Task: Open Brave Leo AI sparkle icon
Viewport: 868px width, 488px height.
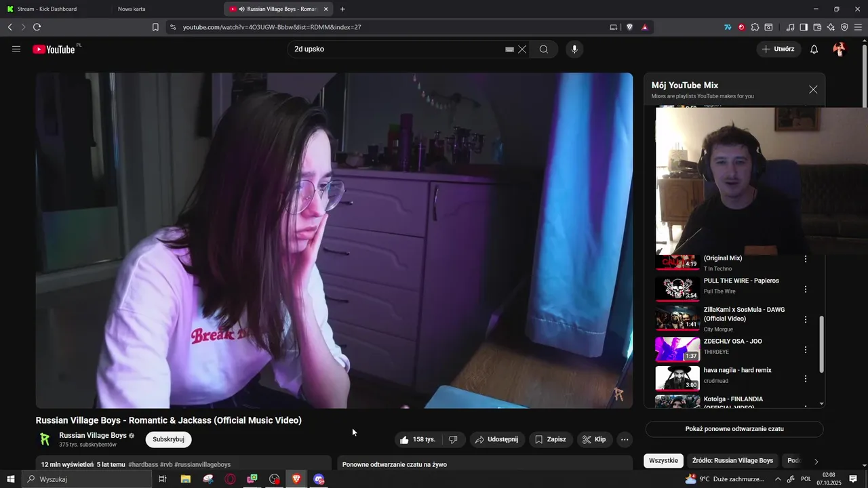Action: coord(831,27)
